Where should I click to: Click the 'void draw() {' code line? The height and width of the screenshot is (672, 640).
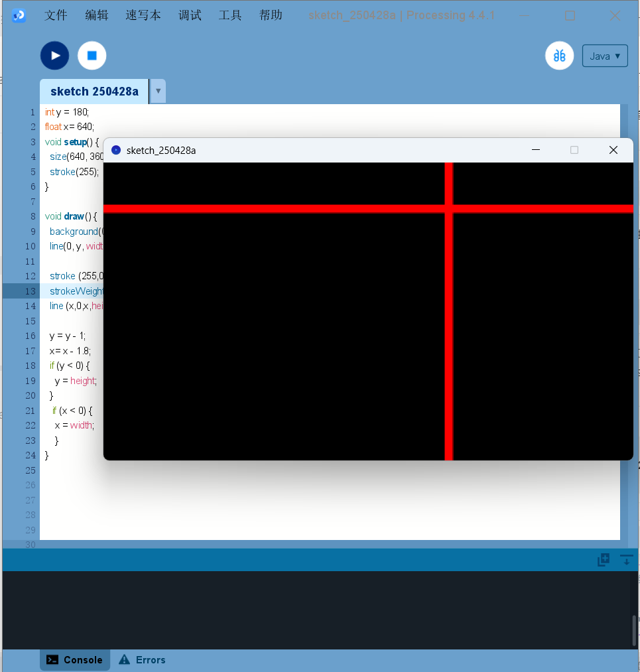71,216
